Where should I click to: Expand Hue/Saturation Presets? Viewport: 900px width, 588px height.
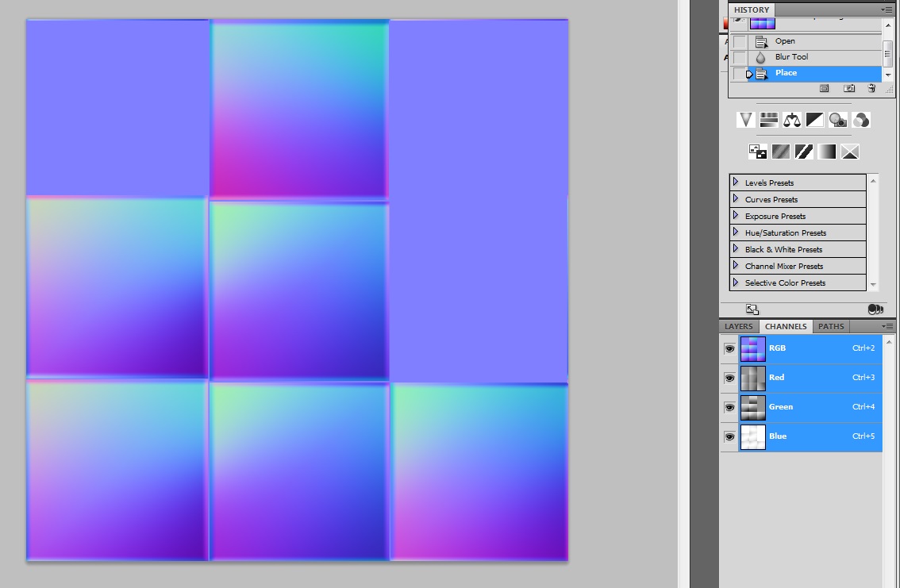(736, 233)
